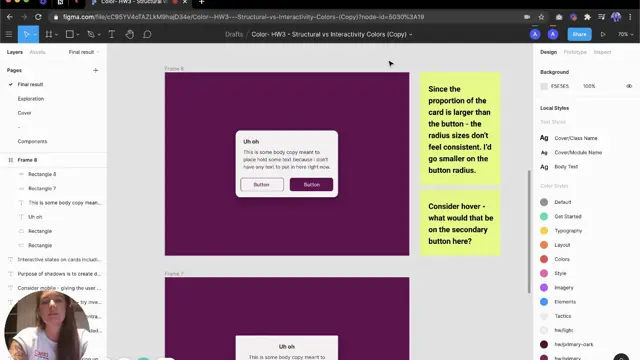Select the Typography yellow color style
Screen dimensions: 640x360
[568, 231]
